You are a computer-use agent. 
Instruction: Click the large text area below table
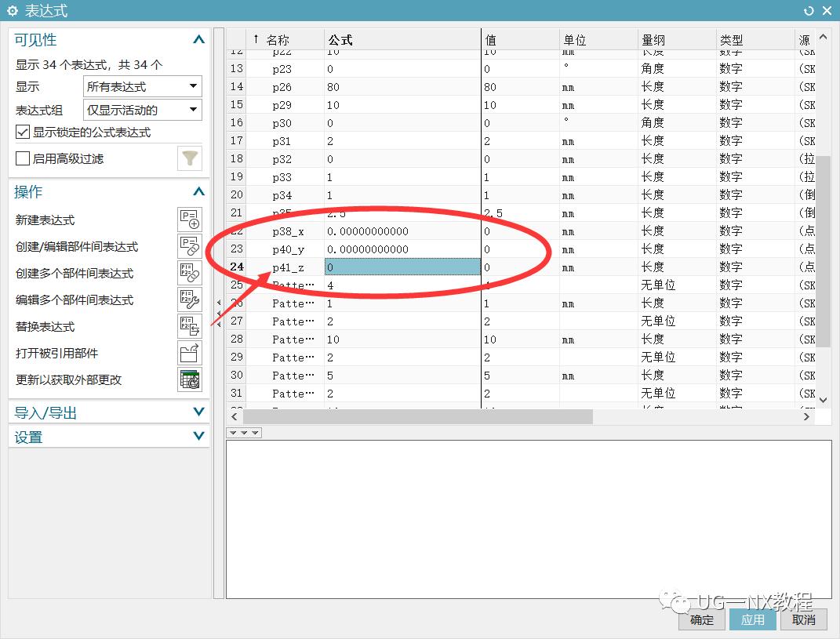coord(528,520)
